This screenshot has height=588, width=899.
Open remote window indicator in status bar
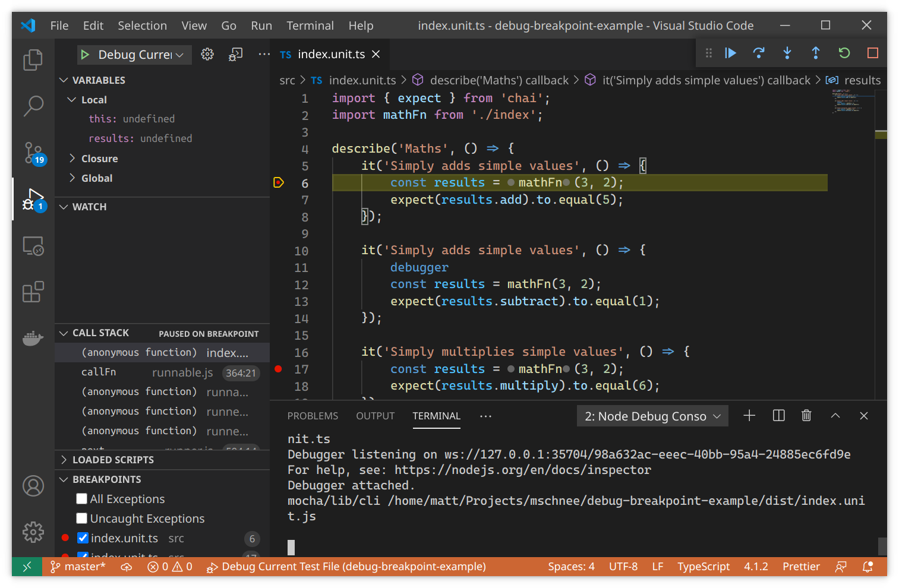(x=27, y=567)
